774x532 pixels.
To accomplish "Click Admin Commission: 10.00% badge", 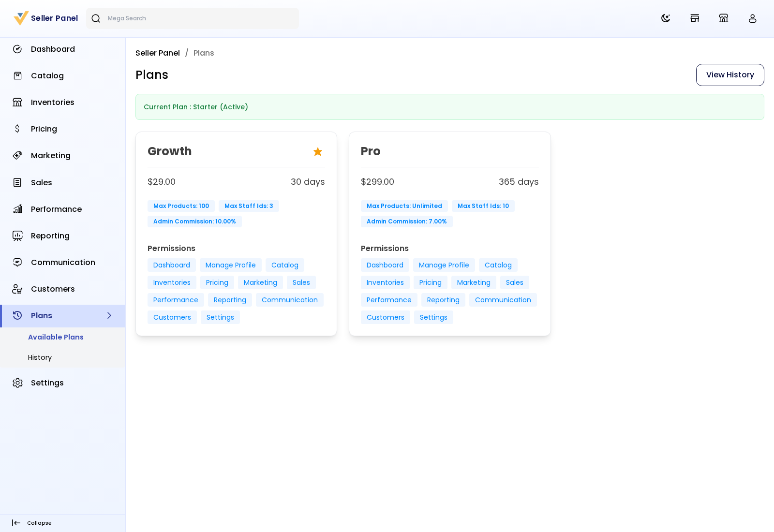I will pyautogui.click(x=194, y=222).
